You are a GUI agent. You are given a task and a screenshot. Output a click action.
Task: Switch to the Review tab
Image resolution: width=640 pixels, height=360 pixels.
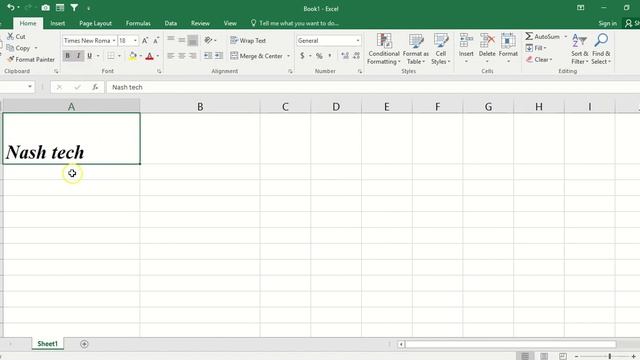200,23
